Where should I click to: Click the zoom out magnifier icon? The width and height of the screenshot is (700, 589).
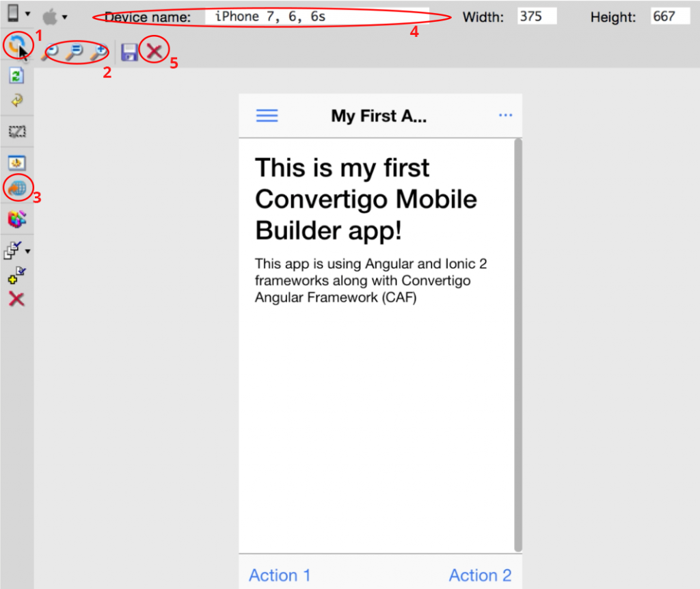tap(50, 52)
